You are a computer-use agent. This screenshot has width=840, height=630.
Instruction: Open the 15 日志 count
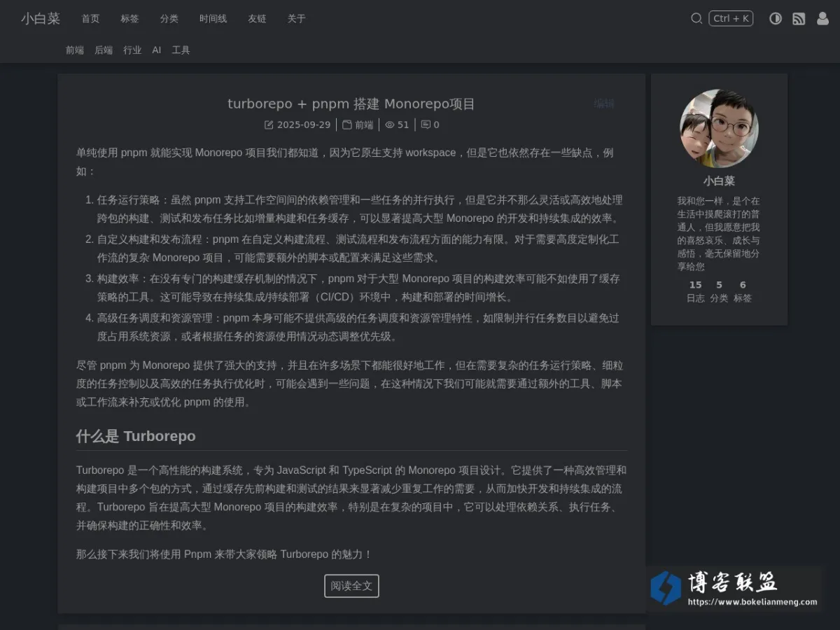(x=695, y=291)
